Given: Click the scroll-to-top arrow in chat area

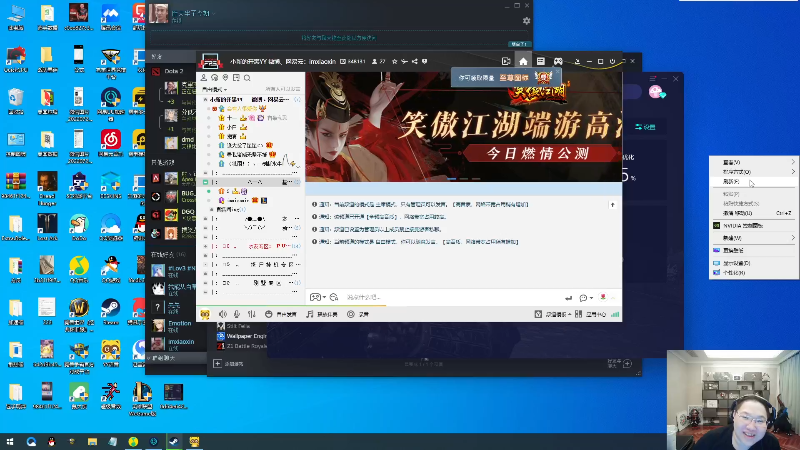Looking at the screenshot, I should pos(613,205).
